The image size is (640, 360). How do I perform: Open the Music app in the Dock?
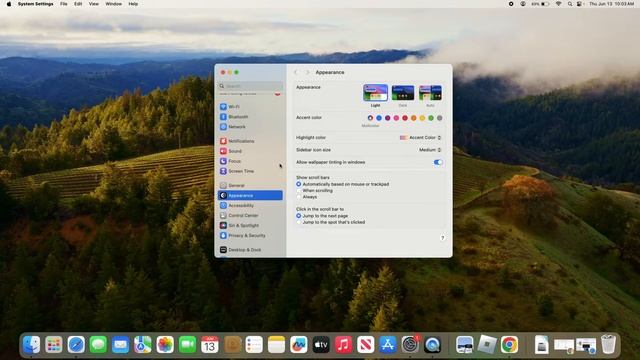click(x=343, y=345)
